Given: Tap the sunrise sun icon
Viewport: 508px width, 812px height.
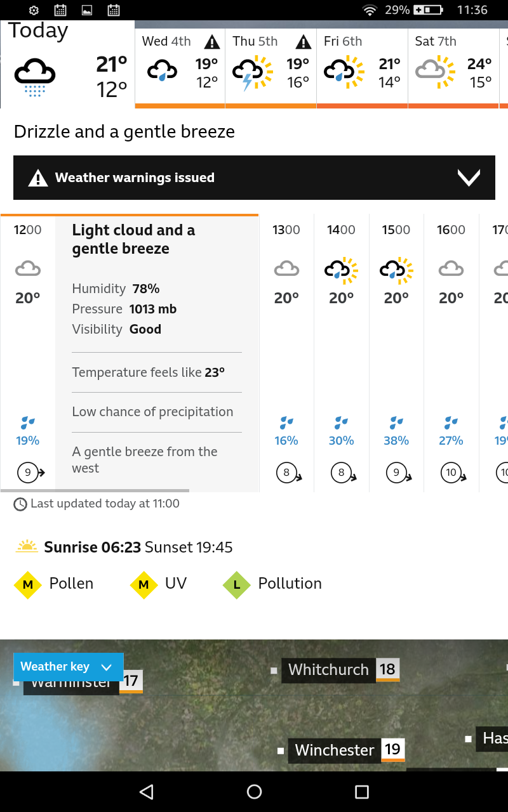Looking at the screenshot, I should [x=27, y=546].
